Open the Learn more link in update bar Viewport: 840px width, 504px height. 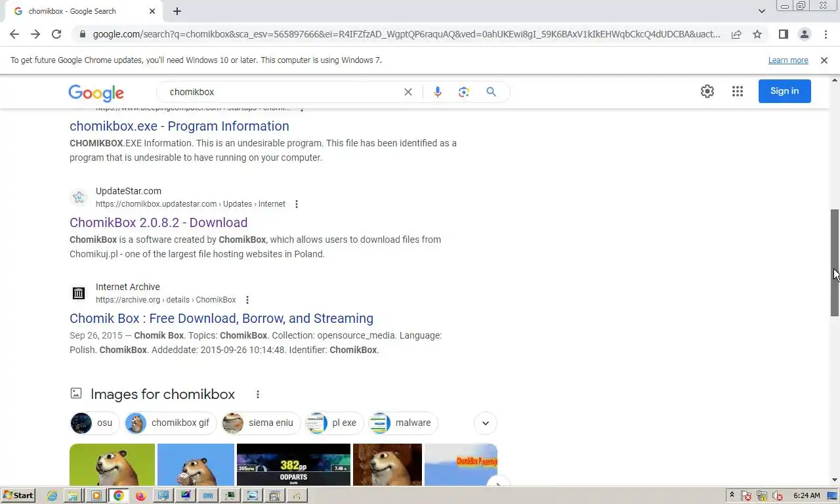[x=788, y=60]
